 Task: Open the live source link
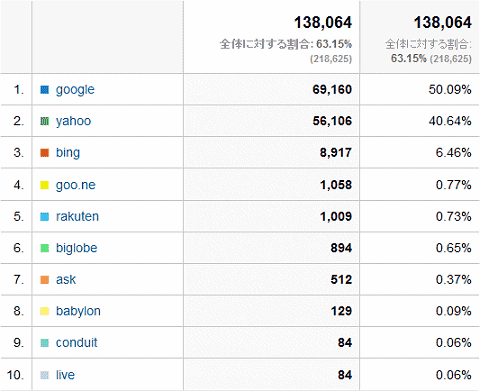[65, 375]
